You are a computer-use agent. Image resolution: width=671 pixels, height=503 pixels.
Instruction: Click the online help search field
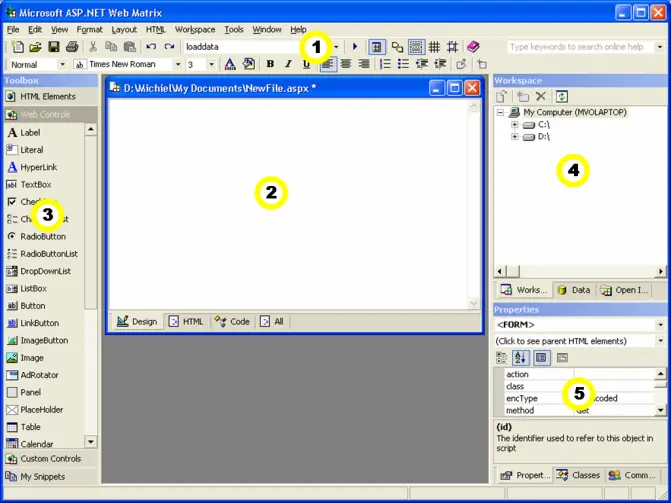point(581,47)
